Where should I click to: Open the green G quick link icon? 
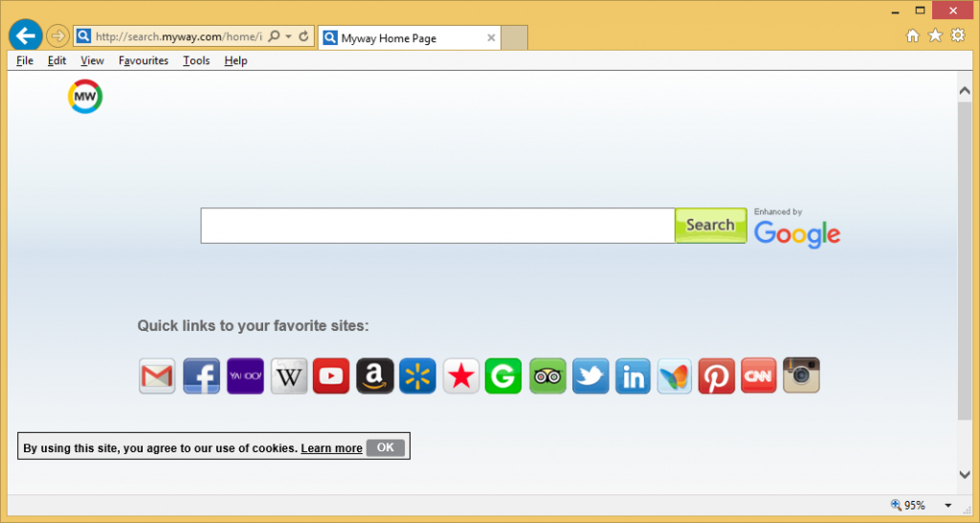pos(503,376)
